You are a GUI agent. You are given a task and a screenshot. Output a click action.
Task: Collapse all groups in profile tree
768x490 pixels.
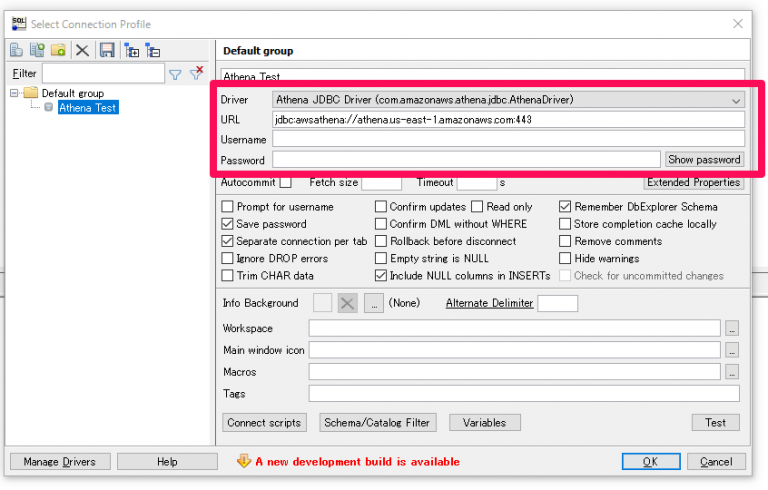tap(153, 50)
